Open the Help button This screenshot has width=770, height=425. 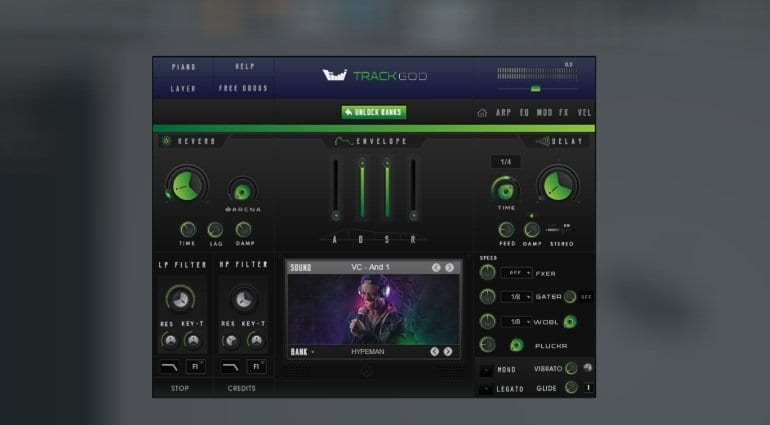(245, 66)
